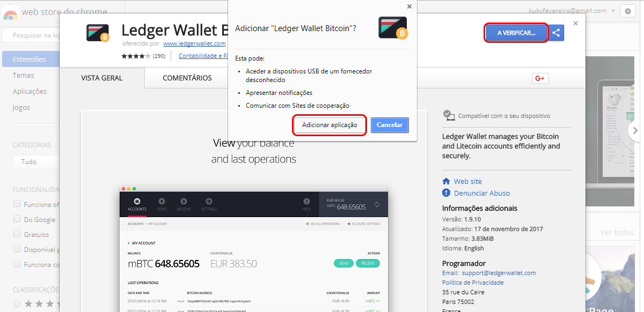
Task: Click the Google+ share button
Action: pos(539,78)
